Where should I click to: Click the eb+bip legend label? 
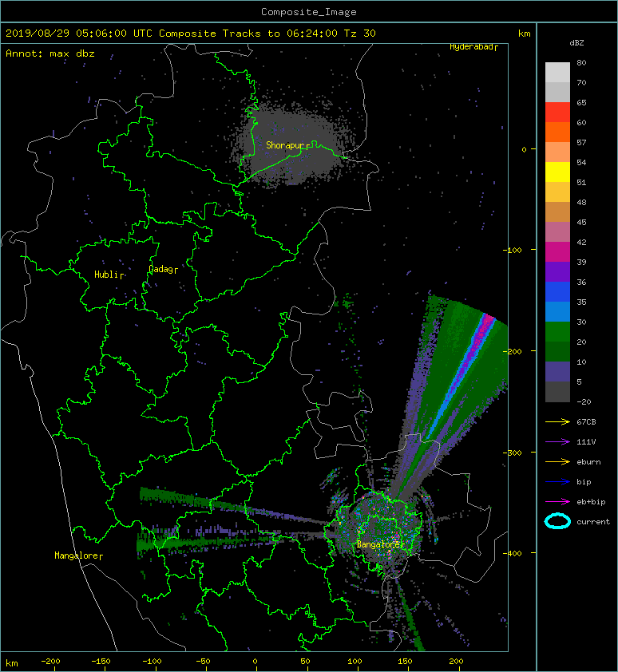[x=591, y=502]
